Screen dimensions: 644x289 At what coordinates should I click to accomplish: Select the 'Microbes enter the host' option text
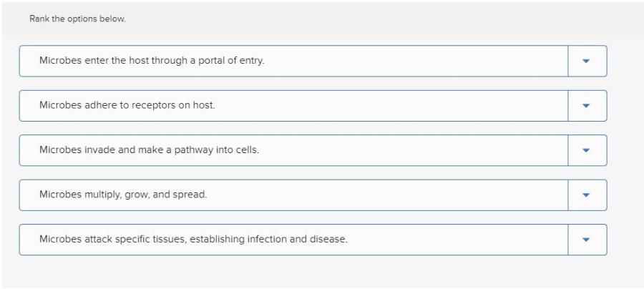tap(152, 61)
